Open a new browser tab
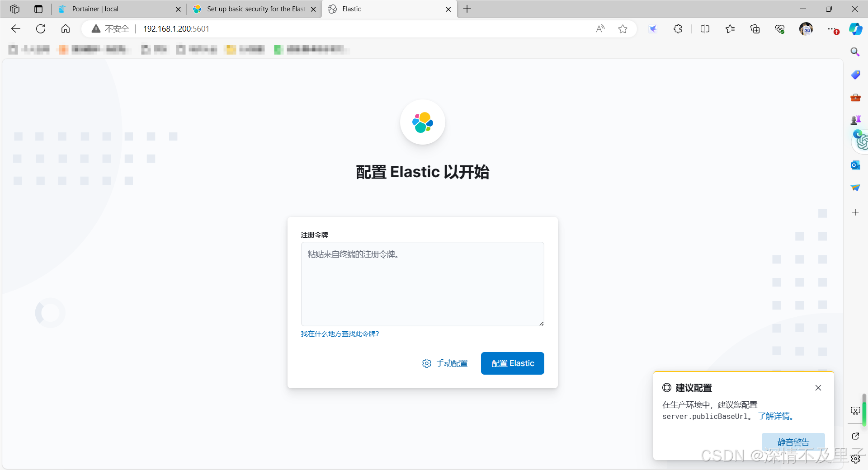 [467, 9]
